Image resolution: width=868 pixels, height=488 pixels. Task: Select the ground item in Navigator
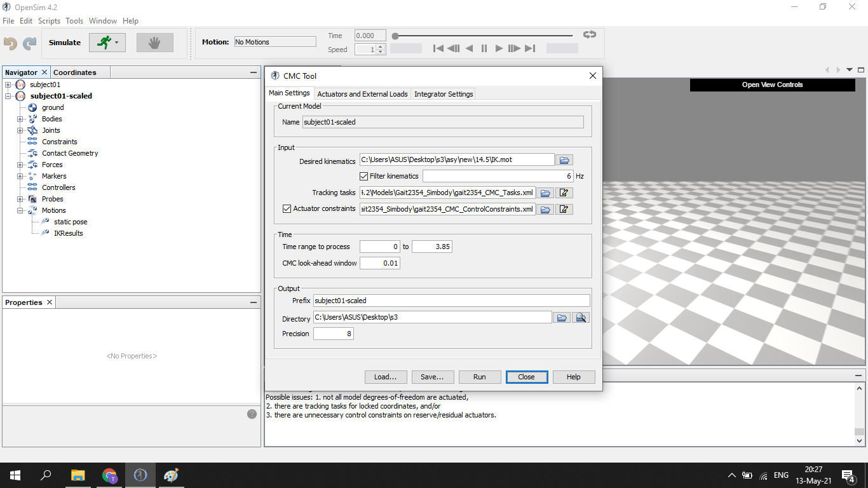(53, 107)
